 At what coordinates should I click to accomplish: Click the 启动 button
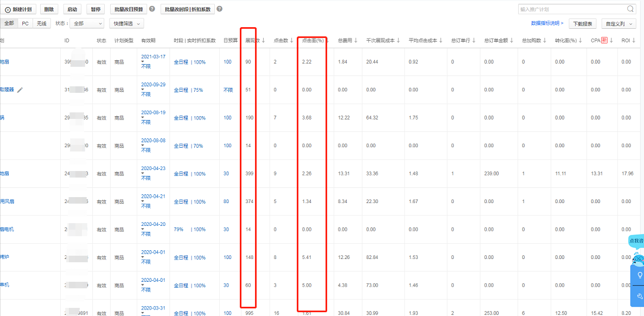pos(73,9)
